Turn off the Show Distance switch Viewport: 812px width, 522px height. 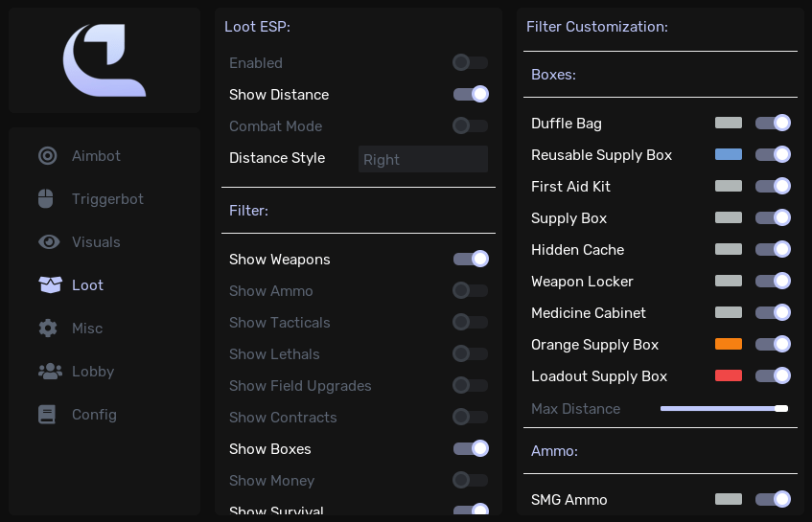click(470, 94)
